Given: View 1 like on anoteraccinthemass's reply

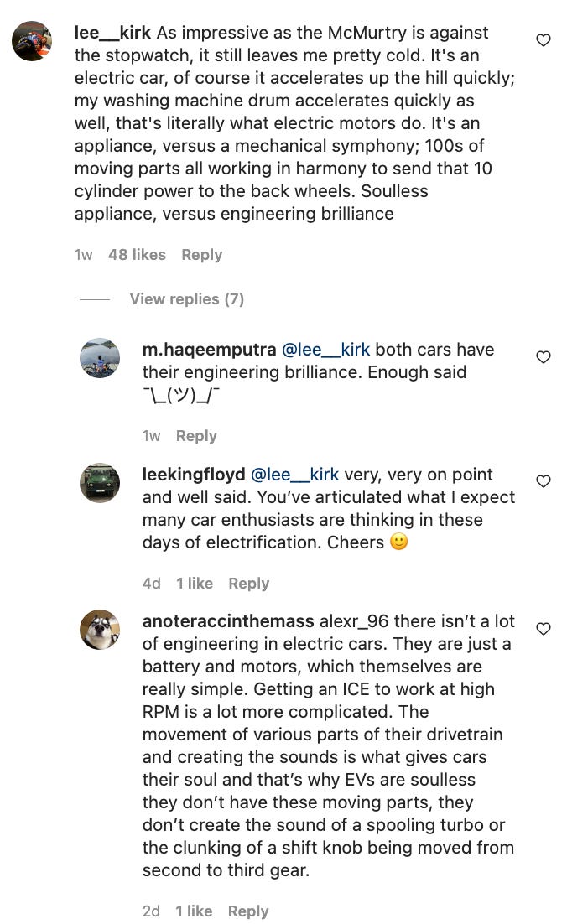Looking at the screenshot, I should (x=194, y=911).
